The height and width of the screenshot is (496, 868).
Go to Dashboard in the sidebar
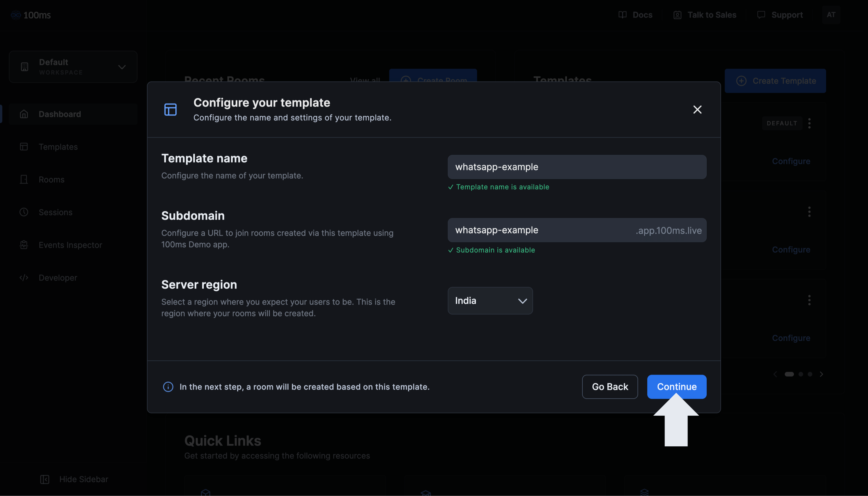coord(73,114)
